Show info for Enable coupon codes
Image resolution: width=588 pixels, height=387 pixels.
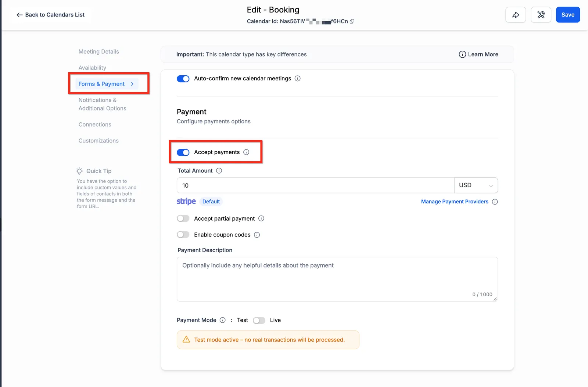[x=257, y=235]
